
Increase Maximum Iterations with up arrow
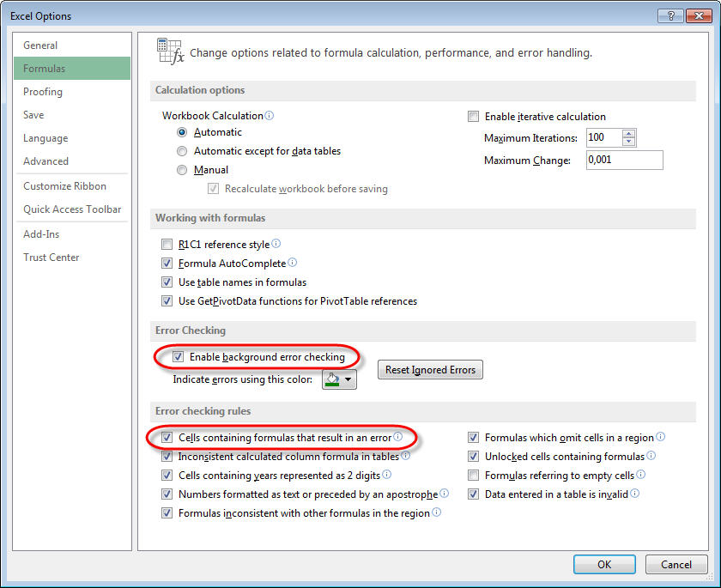628,134
